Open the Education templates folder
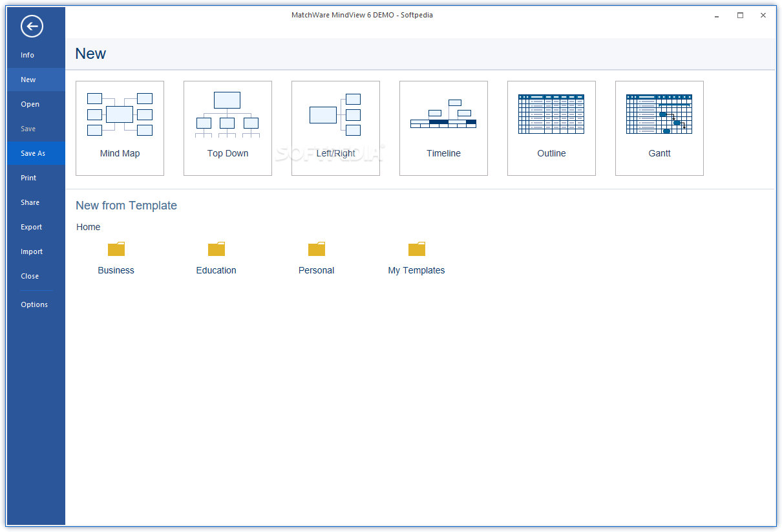The height and width of the screenshot is (532, 782). (x=217, y=249)
